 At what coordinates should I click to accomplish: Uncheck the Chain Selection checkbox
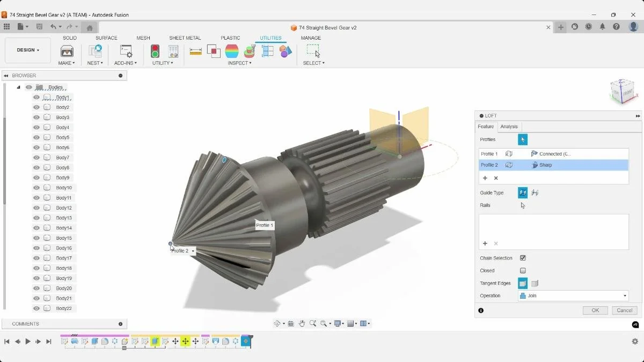[523, 258]
